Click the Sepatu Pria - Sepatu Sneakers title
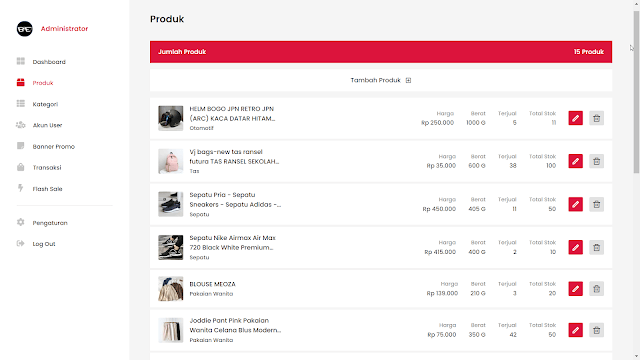This screenshot has width=640, height=360. coord(235,200)
